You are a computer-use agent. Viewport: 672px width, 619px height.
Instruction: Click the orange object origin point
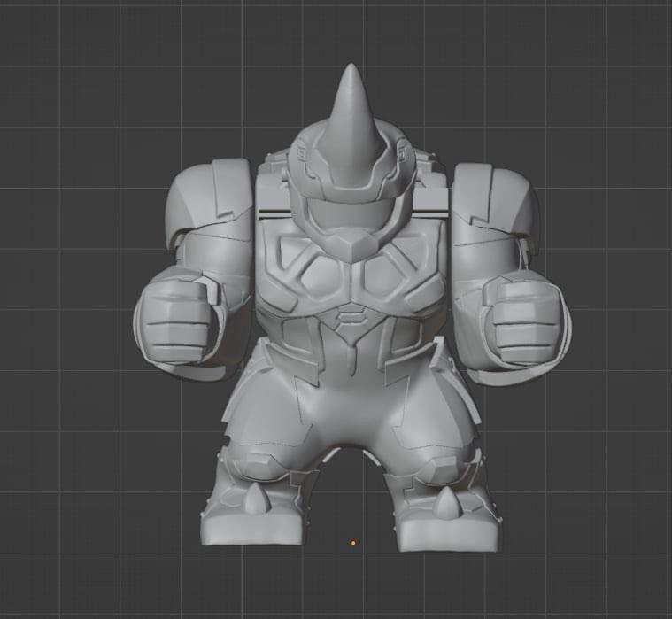[x=353, y=543]
